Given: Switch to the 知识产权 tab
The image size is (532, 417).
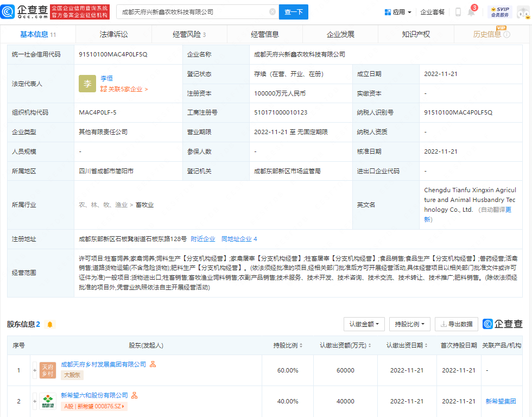Looking at the screenshot, I should (416, 34).
